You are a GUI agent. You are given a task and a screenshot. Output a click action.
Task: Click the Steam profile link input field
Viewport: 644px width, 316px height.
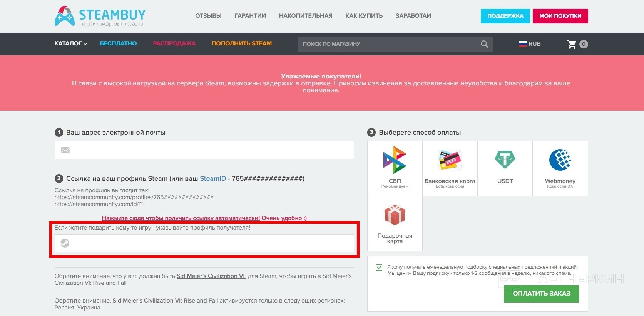[204, 243]
